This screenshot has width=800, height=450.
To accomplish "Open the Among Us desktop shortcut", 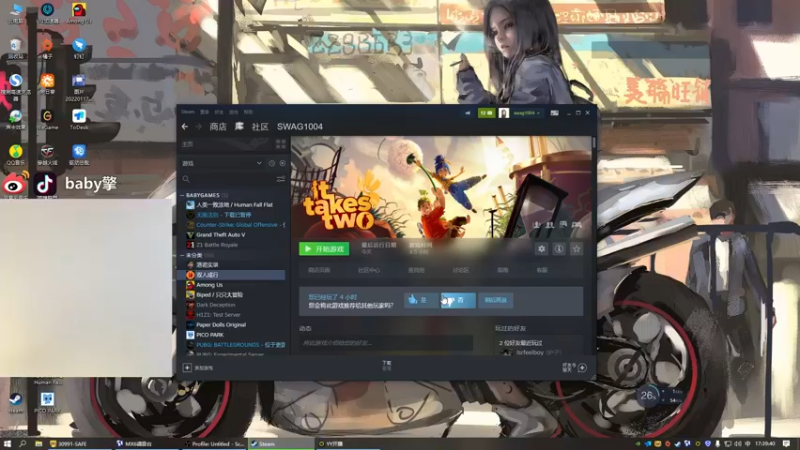I will [x=79, y=14].
